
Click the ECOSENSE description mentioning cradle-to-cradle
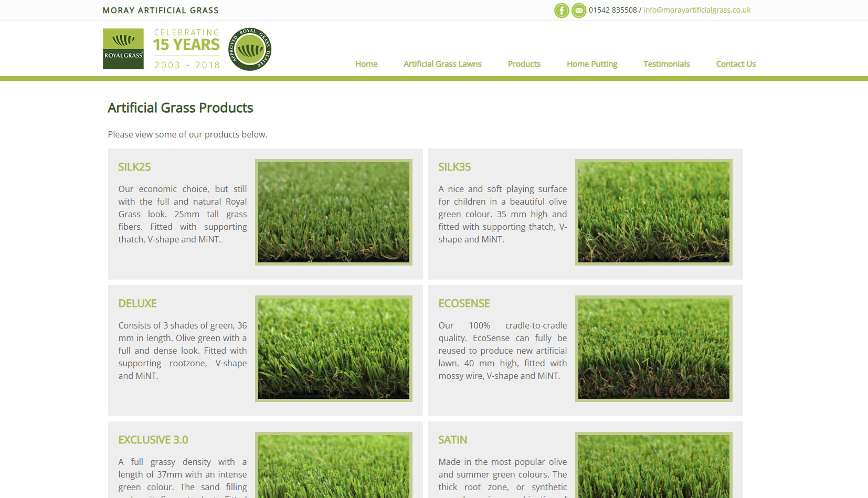point(503,351)
